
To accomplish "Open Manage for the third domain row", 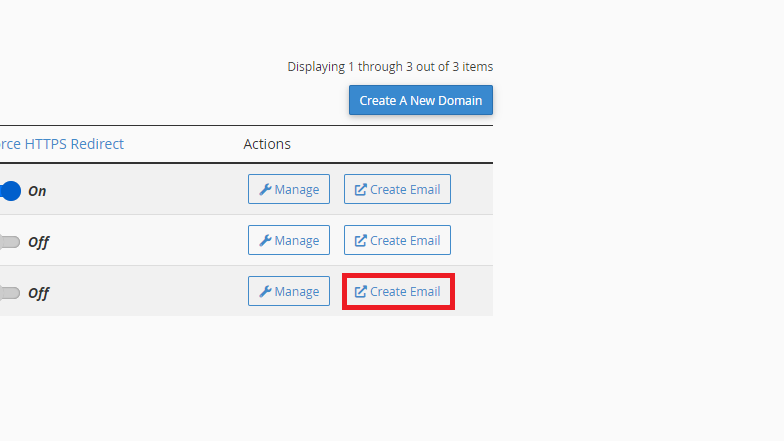I will [x=289, y=291].
